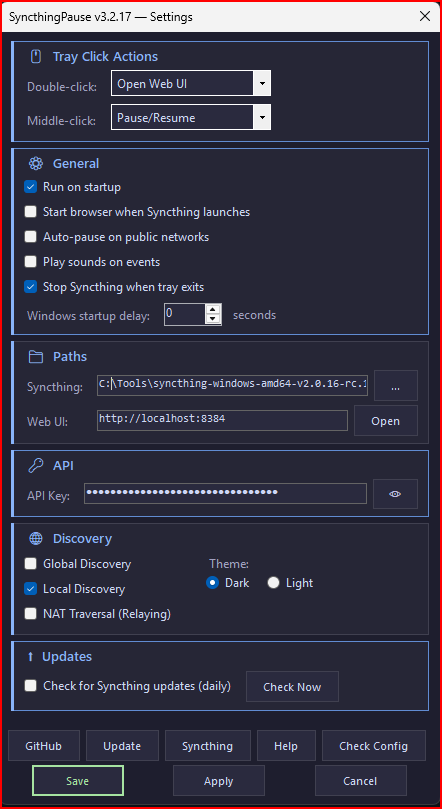Viewport: 442px width, 809px height.
Task: Select the Pause/Resume combo box
Action: coord(191,118)
